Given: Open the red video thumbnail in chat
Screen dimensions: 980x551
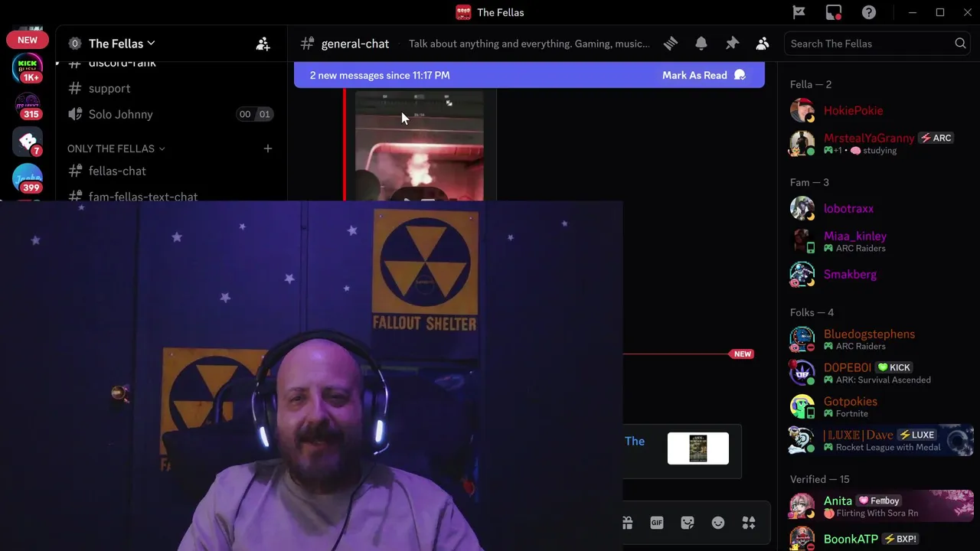Looking at the screenshot, I should (x=420, y=145).
